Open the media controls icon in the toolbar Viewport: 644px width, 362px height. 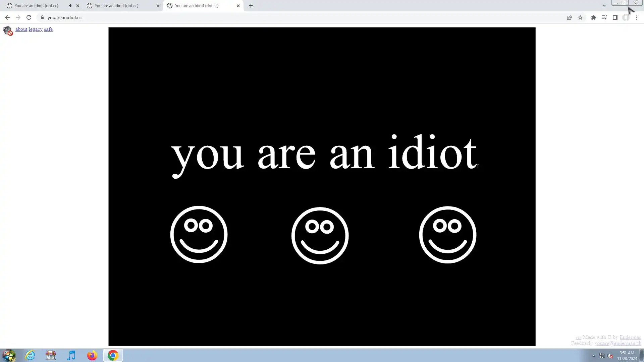click(x=604, y=17)
